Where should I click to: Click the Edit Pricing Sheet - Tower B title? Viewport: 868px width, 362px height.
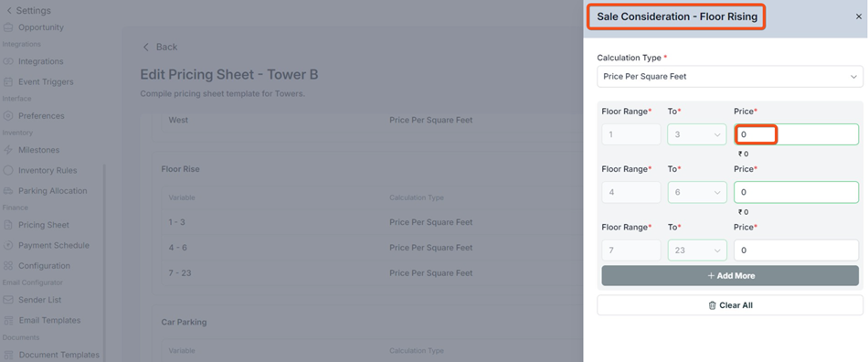[229, 75]
